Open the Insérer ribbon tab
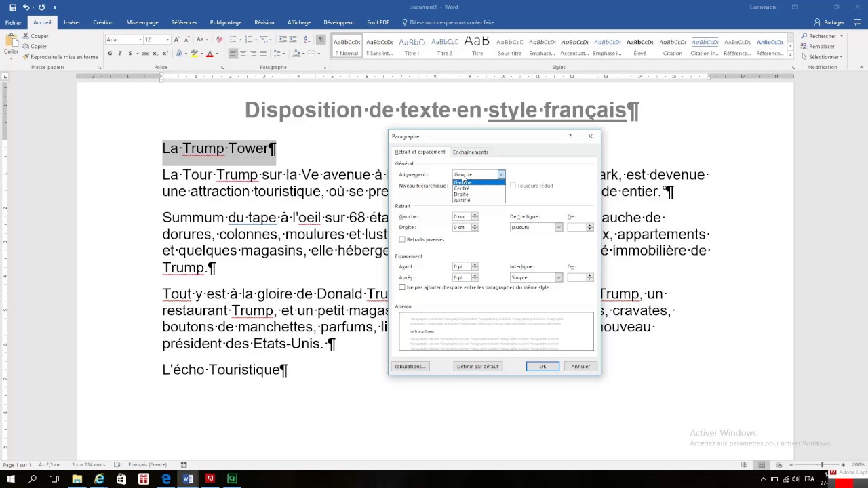 click(x=72, y=22)
